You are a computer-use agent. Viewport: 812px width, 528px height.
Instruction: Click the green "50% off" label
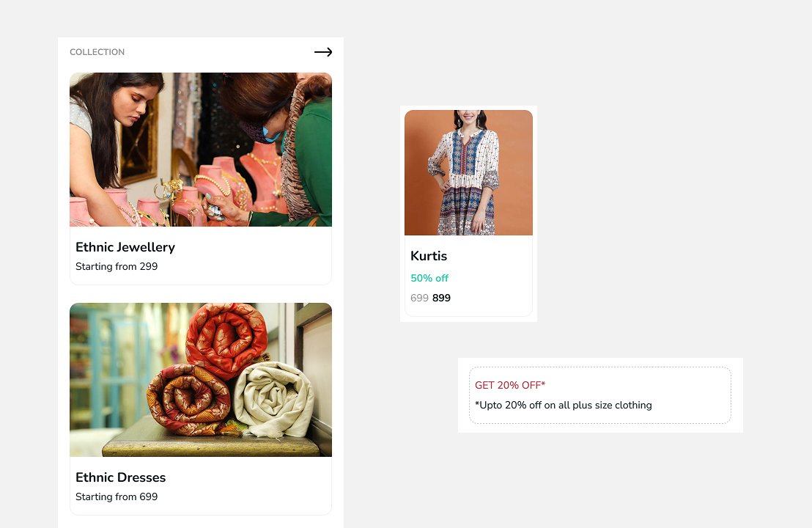point(429,278)
